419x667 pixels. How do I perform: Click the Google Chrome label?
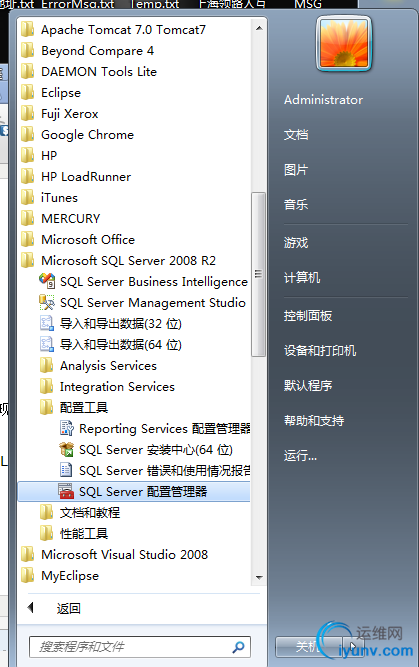(87, 134)
